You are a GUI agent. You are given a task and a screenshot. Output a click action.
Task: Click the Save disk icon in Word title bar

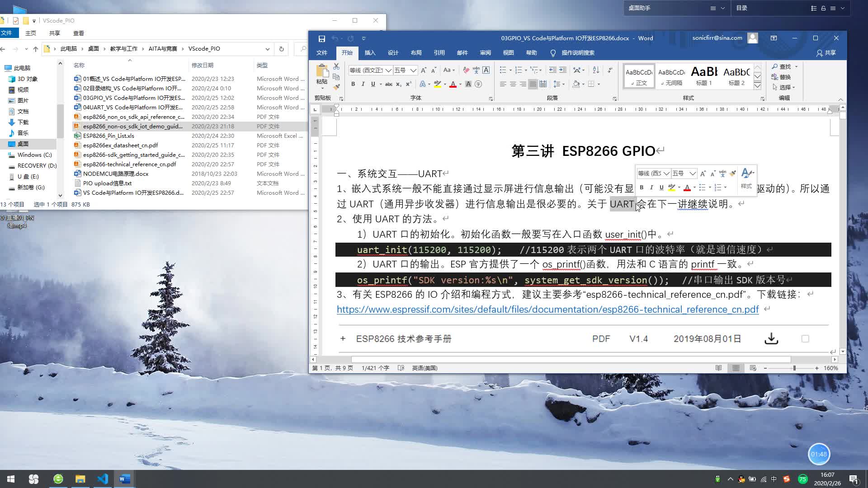point(322,38)
